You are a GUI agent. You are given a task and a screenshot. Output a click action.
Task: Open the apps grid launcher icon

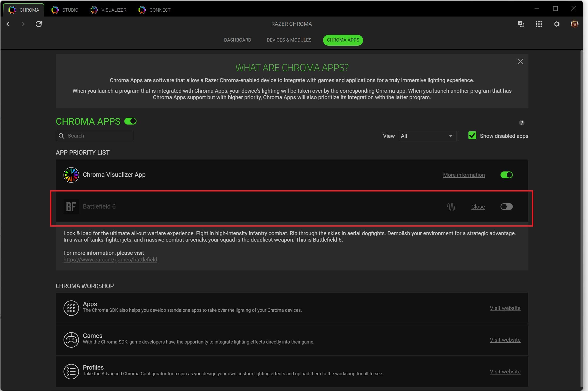[539, 24]
